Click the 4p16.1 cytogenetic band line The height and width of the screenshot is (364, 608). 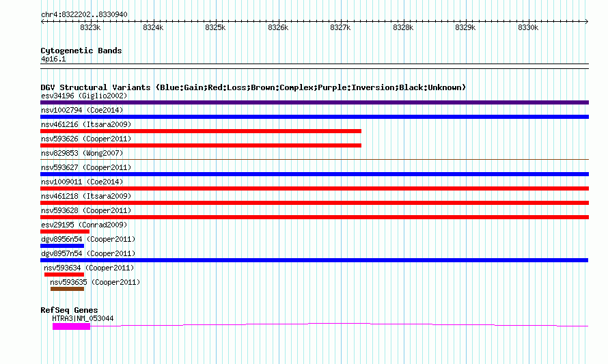tap(314, 66)
